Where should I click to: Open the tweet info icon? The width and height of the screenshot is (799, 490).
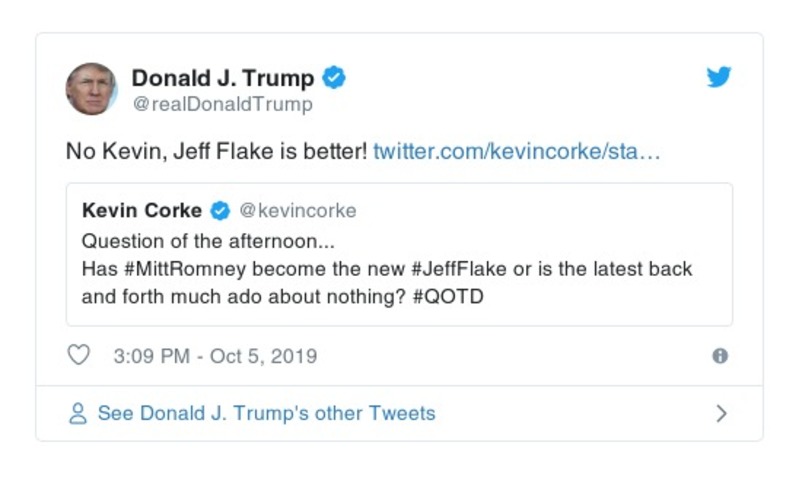[x=719, y=356]
